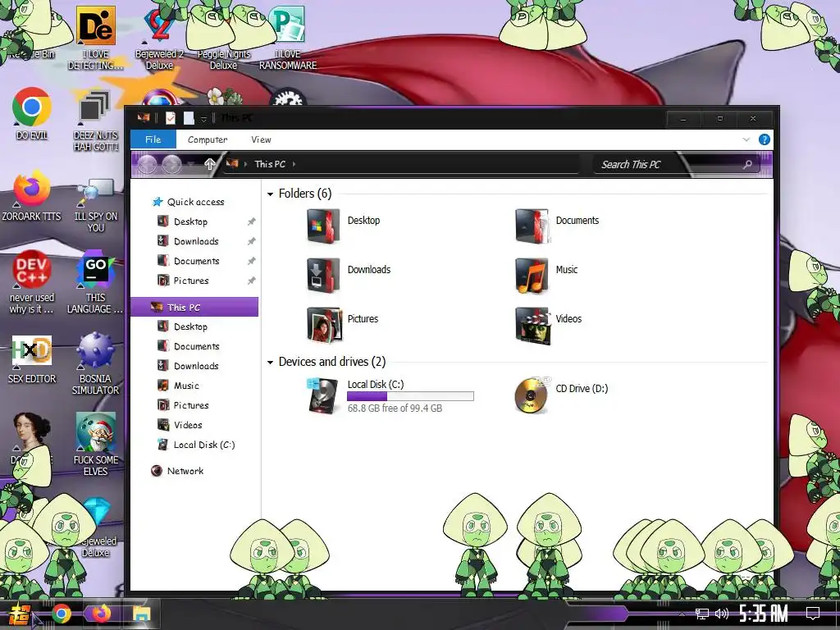Click Properties icon in quick access toolbar
The width and height of the screenshot is (840, 630).
(171, 118)
